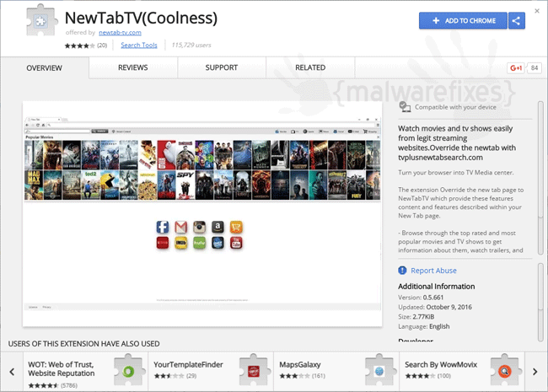Click the Facebook icon in the preview screenshot
Screen dimensions: 548x392
(163, 227)
